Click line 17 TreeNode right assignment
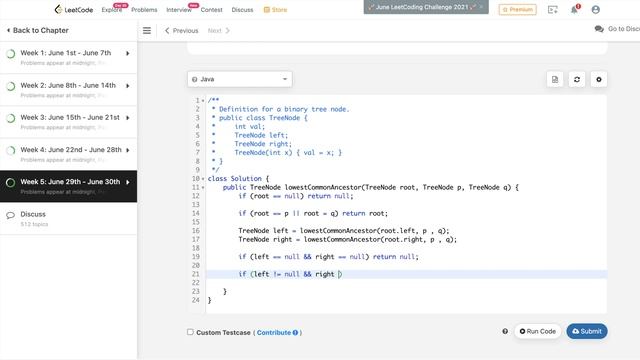 pos(348,240)
